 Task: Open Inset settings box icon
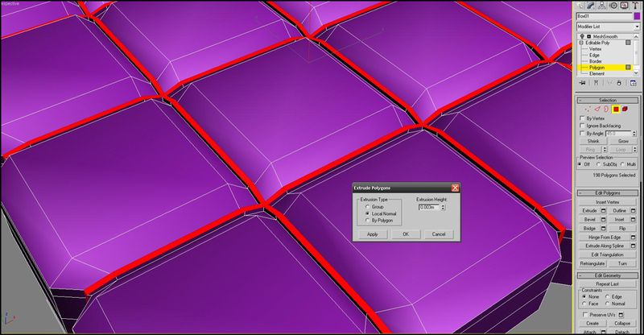point(633,220)
